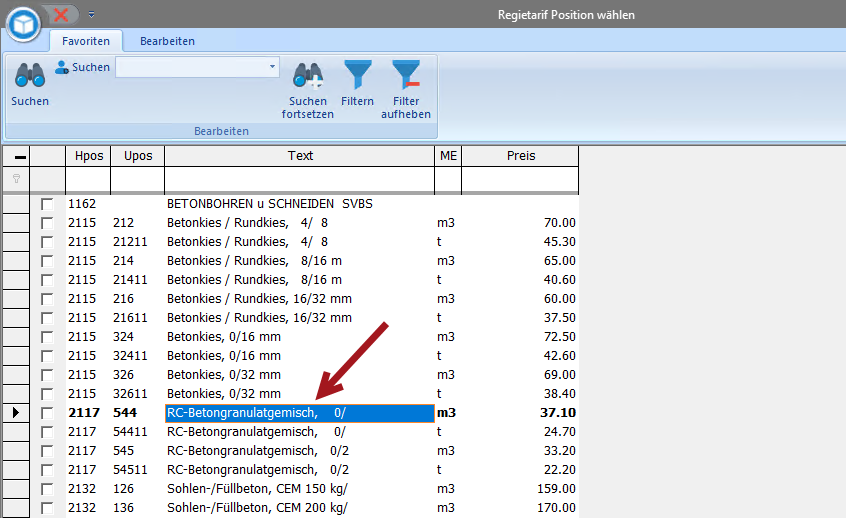The height and width of the screenshot is (518, 846).
Task: Open the round application menu button
Action: (x=23, y=22)
